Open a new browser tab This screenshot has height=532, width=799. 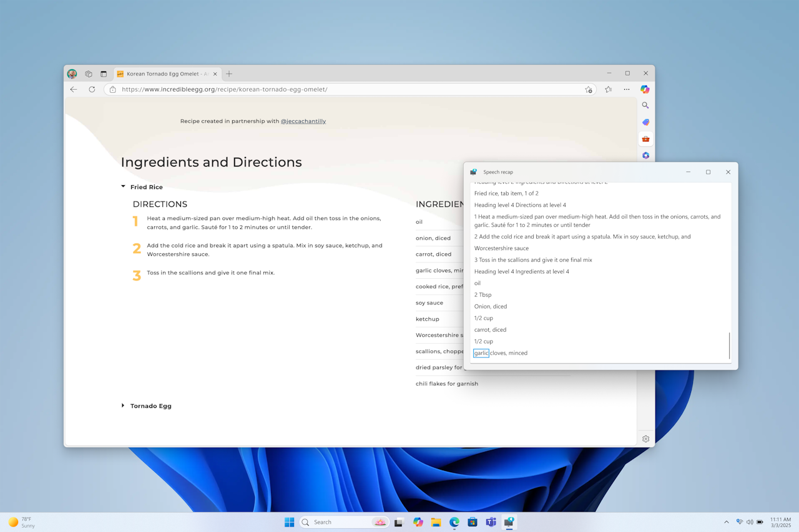229,74
